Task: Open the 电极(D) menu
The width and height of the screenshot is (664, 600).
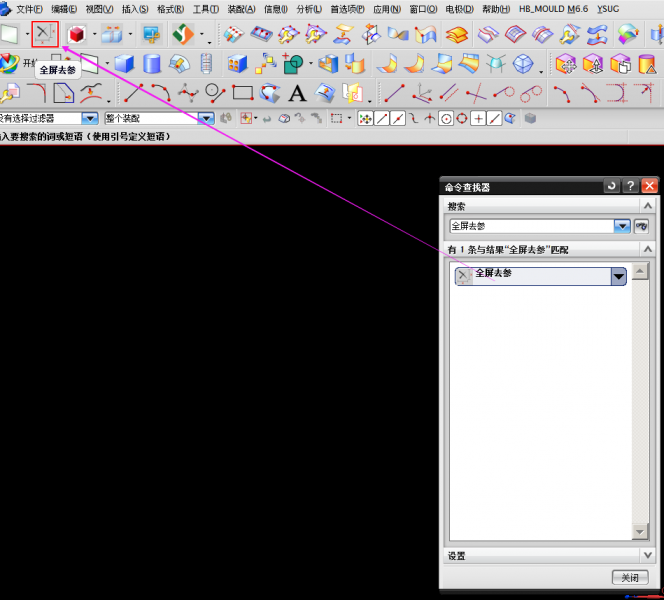Action: [x=459, y=9]
